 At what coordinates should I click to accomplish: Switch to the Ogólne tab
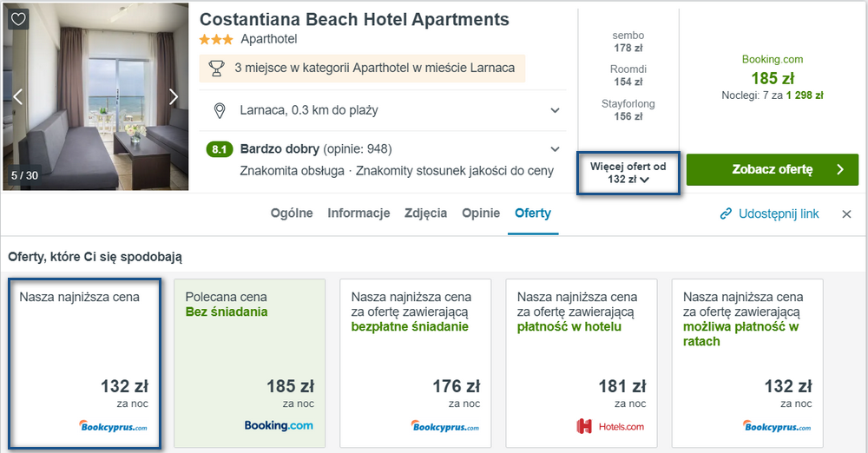(292, 213)
